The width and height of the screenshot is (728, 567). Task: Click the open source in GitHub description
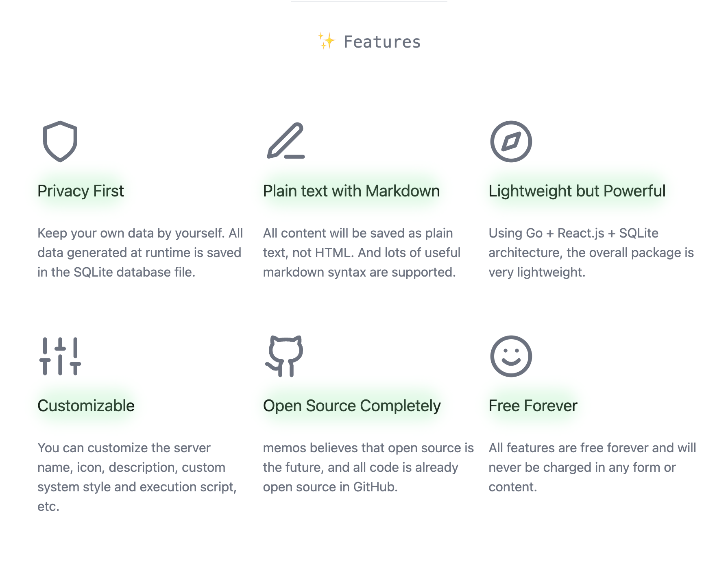368,467
